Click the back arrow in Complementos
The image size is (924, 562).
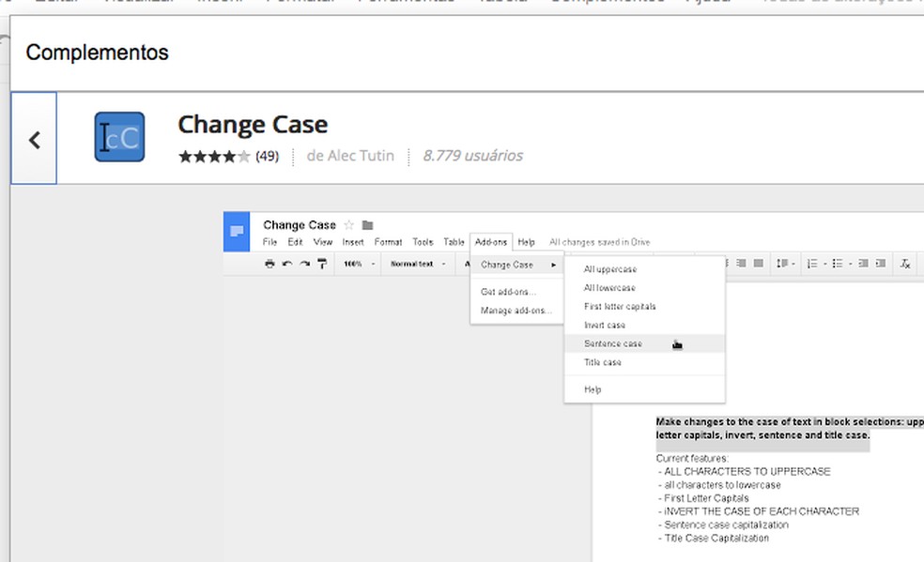pos(34,139)
